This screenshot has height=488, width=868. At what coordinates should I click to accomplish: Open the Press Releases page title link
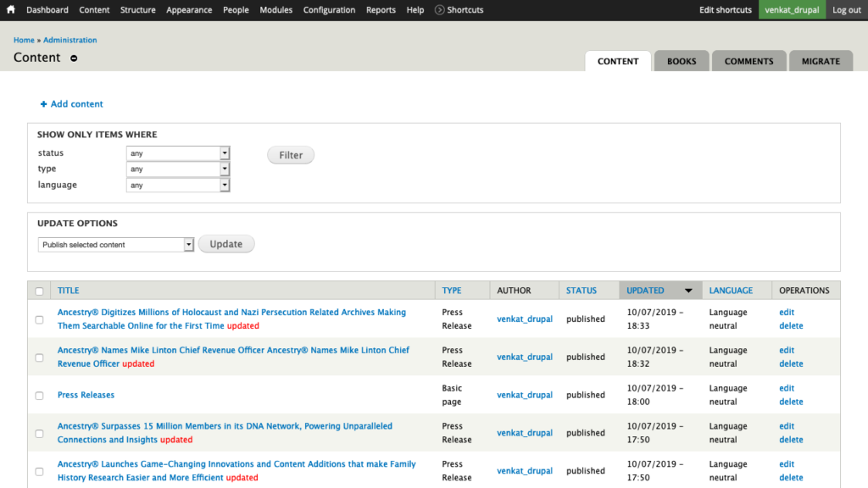86,395
